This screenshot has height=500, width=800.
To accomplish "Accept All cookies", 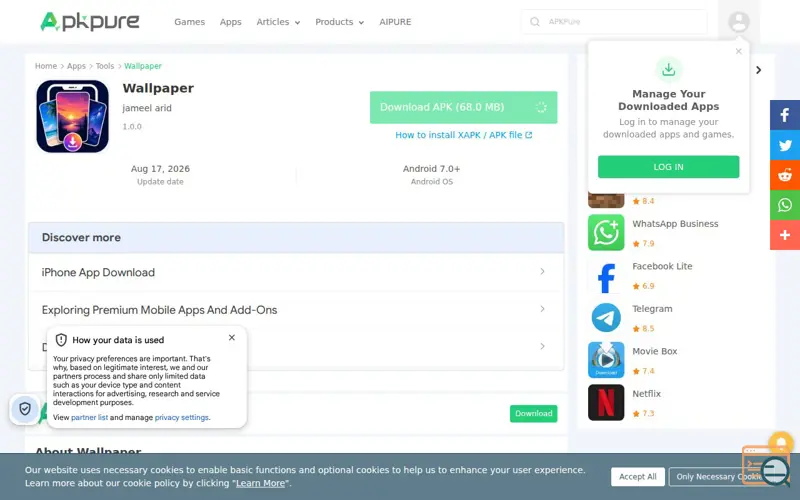I will (637, 477).
